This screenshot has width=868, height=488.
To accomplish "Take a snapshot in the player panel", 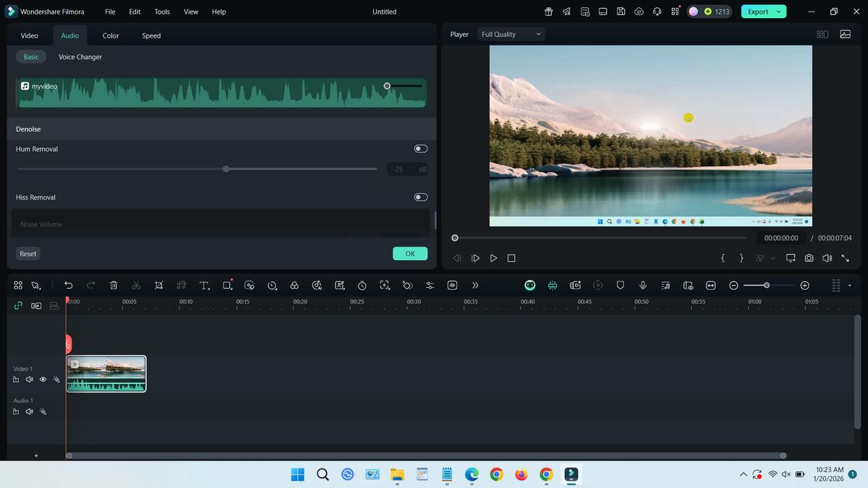I will pyautogui.click(x=809, y=258).
